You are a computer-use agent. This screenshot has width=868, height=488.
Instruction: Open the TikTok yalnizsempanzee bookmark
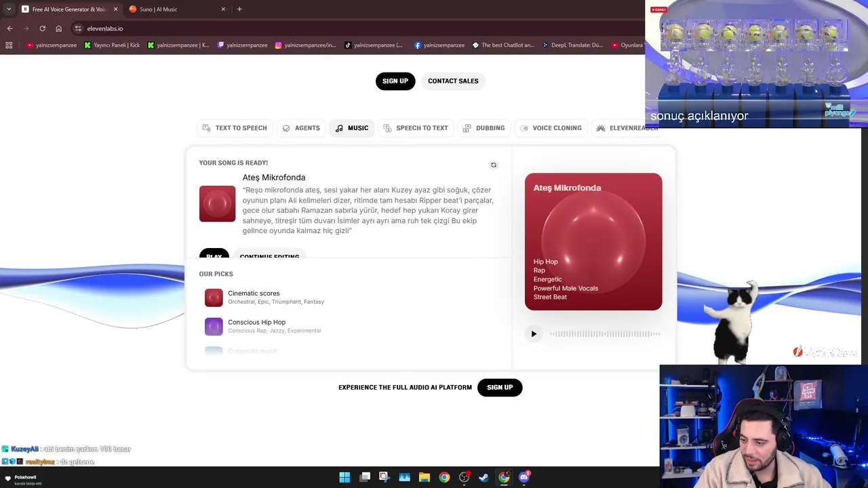(374, 45)
